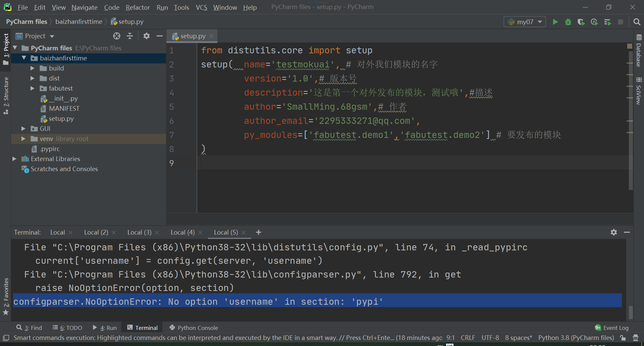The width and height of the screenshot is (644, 346).
Task: Open Terminal settings gear
Action: pos(614,232)
